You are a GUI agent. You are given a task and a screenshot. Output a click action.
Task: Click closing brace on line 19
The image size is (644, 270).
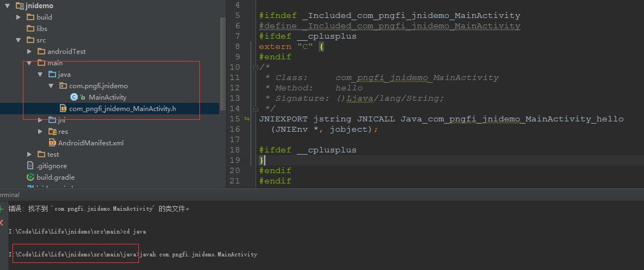pos(261,160)
